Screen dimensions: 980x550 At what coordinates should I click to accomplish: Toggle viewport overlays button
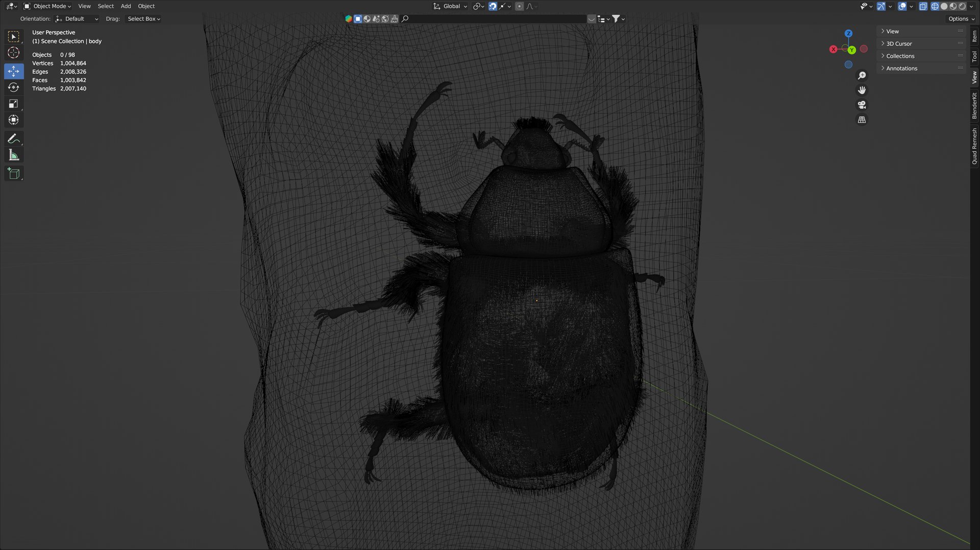click(x=902, y=6)
